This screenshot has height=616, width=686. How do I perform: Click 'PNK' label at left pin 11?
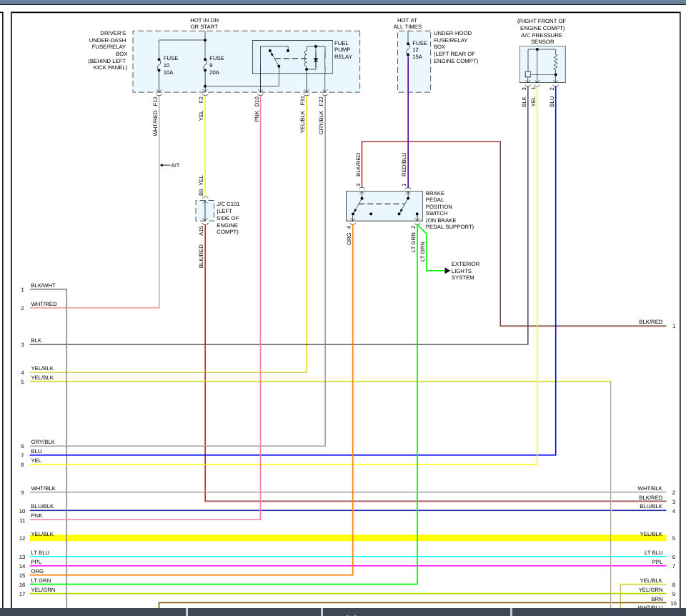tap(36, 515)
